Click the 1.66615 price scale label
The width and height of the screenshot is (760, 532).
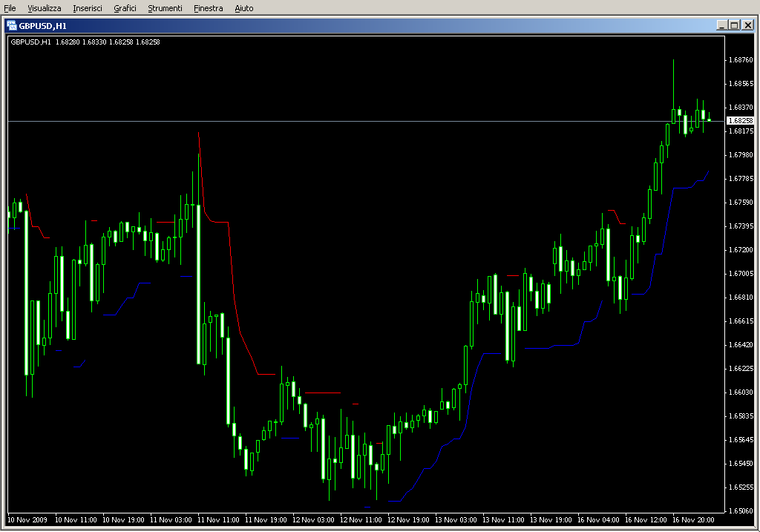[x=741, y=321]
